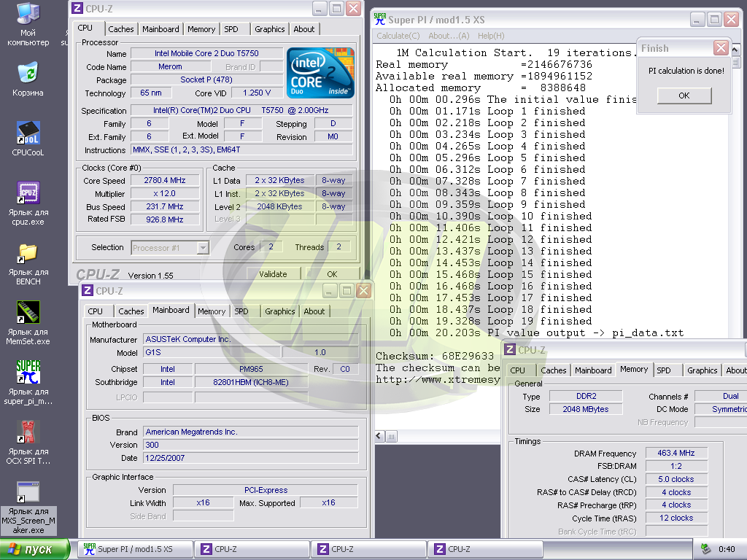
Task: Open About tab in top CPU-Z window
Action: click(x=304, y=29)
